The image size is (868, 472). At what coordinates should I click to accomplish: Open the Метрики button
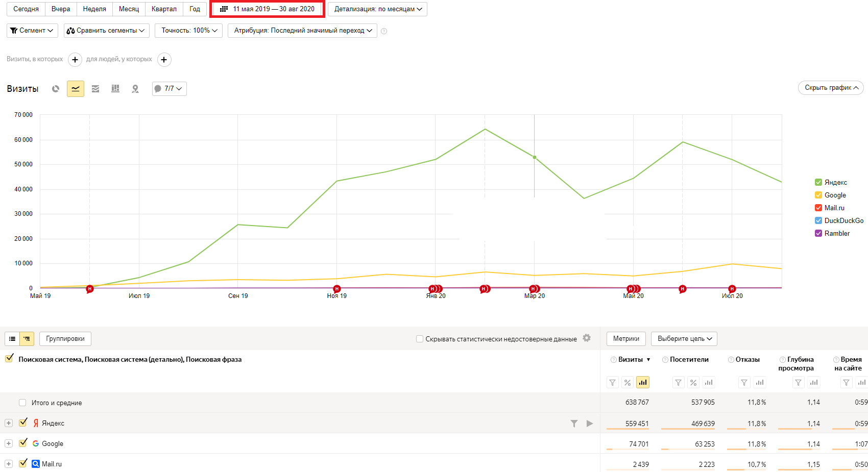click(x=626, y=339)
